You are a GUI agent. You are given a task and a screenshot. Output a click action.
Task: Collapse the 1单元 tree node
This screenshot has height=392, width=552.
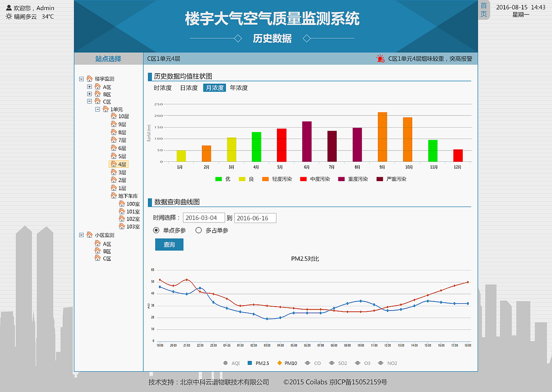(x=97, y=109)
